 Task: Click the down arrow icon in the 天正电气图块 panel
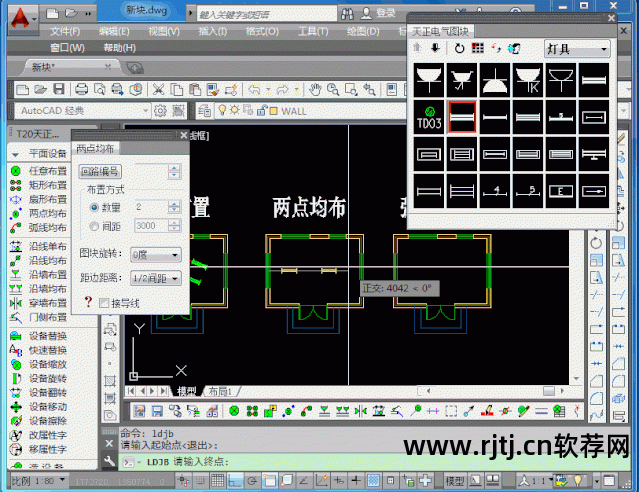[435, 48]
